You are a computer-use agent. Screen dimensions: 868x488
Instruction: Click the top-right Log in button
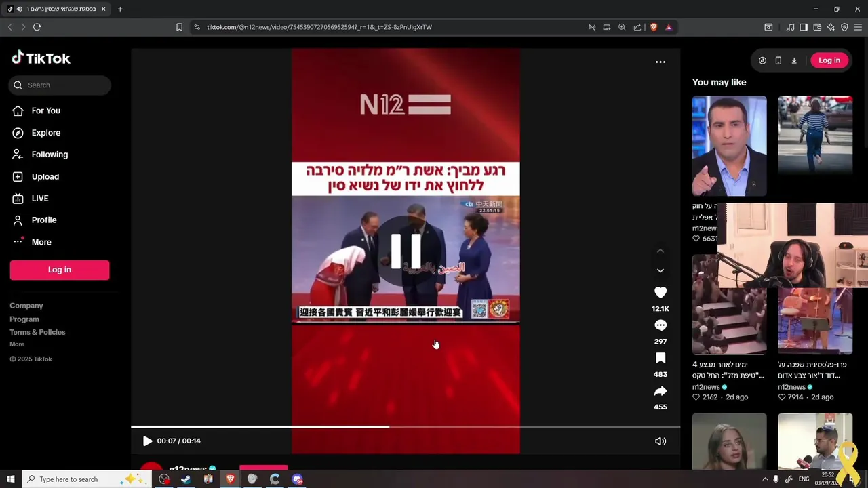829,60
